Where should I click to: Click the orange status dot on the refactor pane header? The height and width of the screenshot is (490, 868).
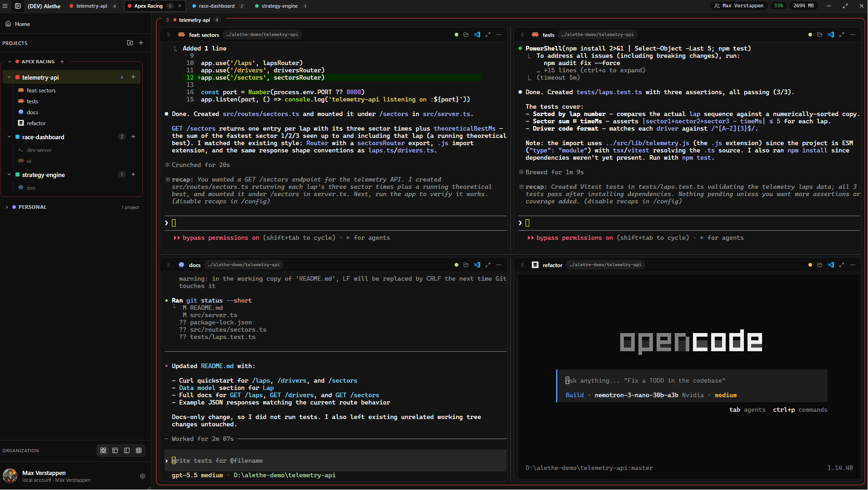(x=810, y=265)
